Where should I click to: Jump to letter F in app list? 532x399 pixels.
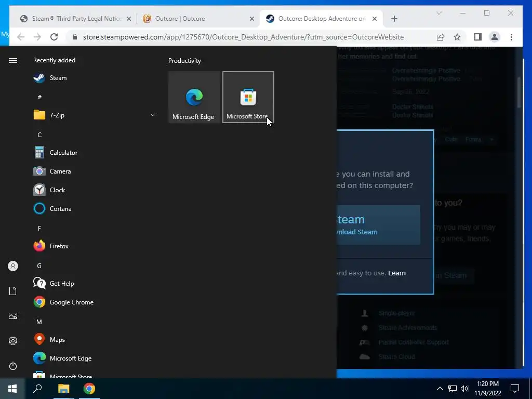coord(39,229)
